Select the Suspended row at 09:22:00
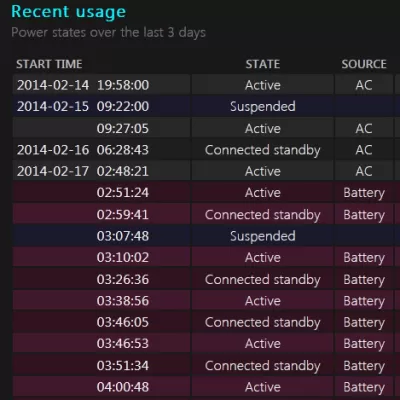Screen dimensions: 400x400 click(206, 107)
